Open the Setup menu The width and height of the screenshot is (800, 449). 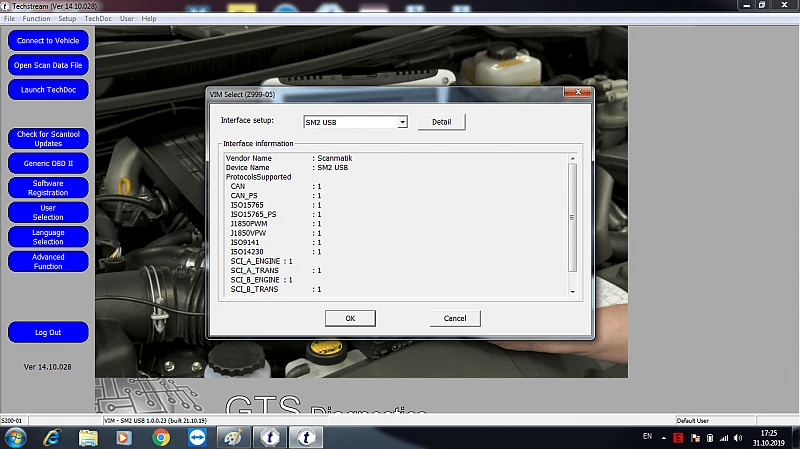[67, 18]
